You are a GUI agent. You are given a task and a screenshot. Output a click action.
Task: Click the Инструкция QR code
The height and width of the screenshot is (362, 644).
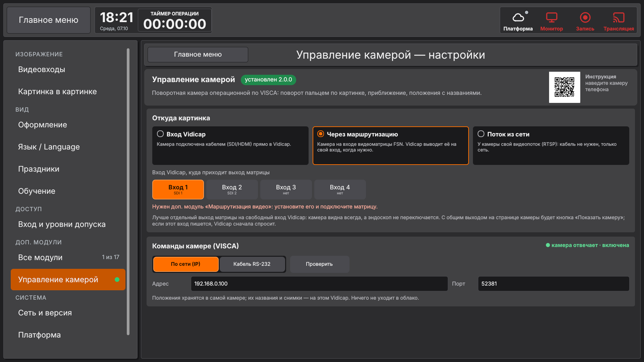(565, 87)
